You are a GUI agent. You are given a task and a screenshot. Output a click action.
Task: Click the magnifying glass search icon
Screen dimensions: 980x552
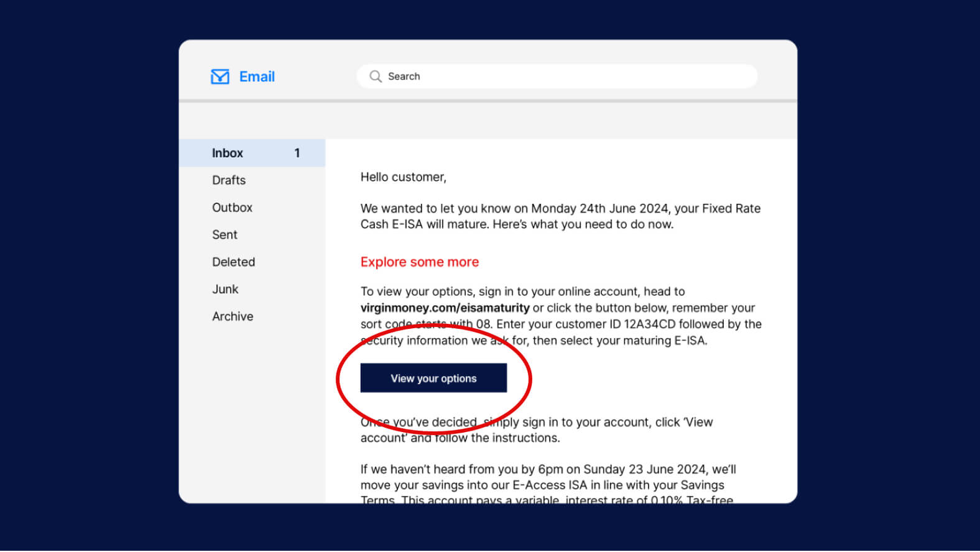376,76
